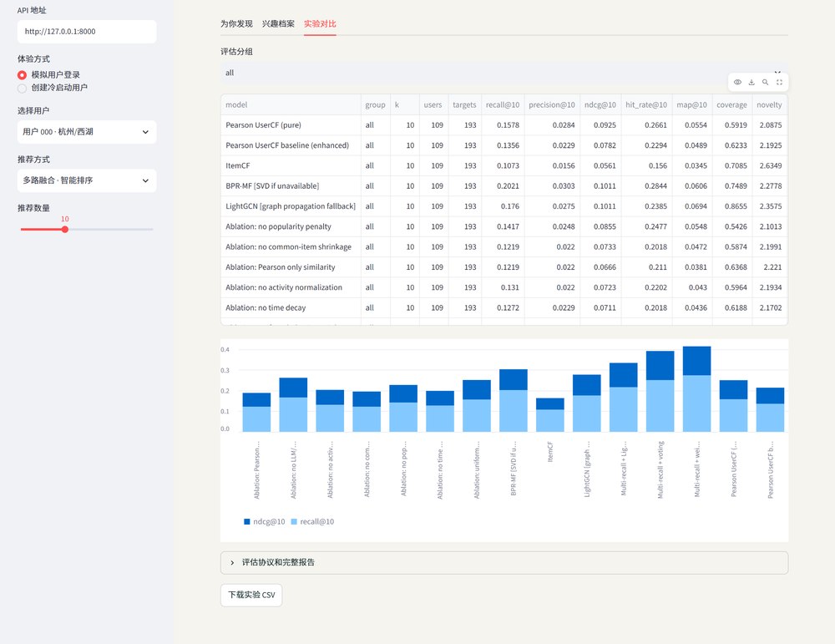Click the 推荐数量 slider handle
The width and height of the screenshot is (835, 644).
point(65,230)
